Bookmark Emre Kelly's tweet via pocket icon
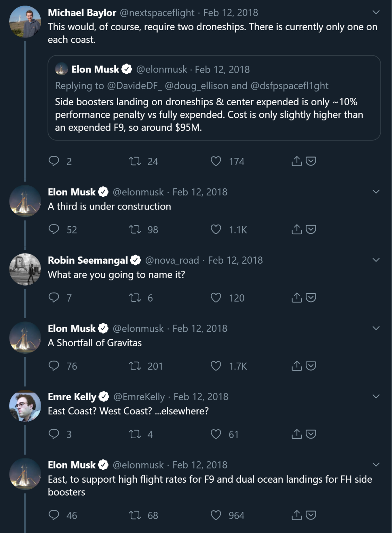Image resolution: width=392 pixels, height=533 pixels. coord(311,434)
